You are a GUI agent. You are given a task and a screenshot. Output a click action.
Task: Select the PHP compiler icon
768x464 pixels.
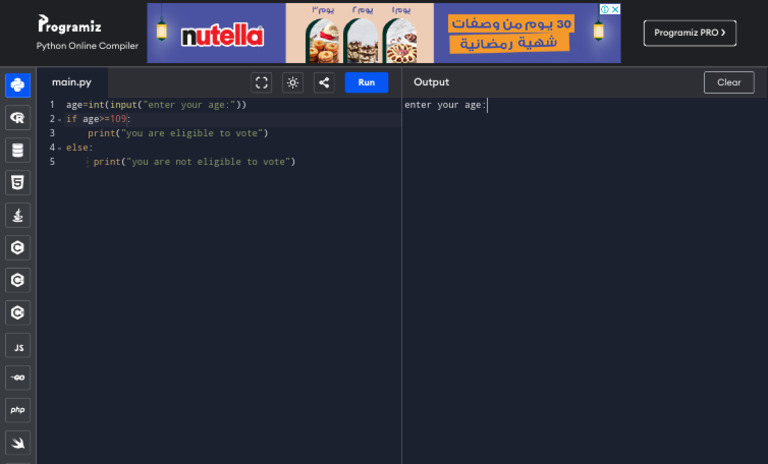tap(17, 410)
